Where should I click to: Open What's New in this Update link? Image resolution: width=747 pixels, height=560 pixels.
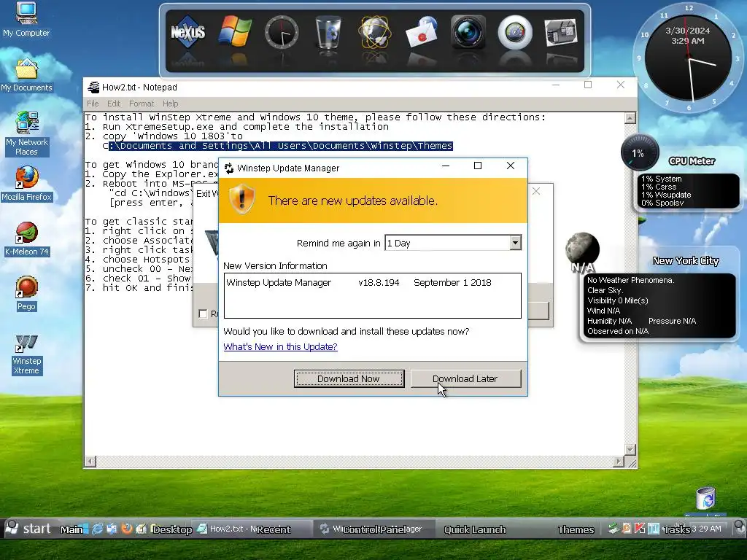click(280, 346)
